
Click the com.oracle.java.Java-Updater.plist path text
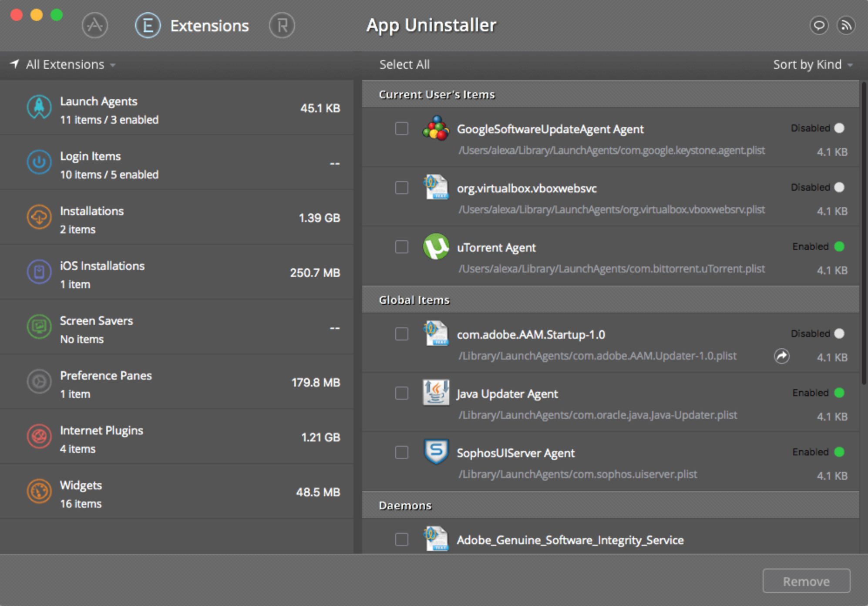coord(597,415)
